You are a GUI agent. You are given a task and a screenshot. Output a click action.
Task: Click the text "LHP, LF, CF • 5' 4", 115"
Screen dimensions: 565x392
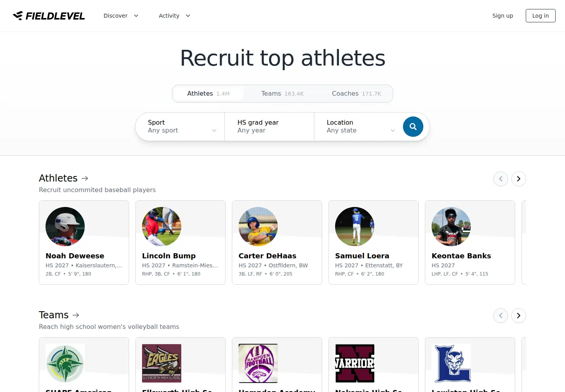pyautogui.click(x=460, y=274)
